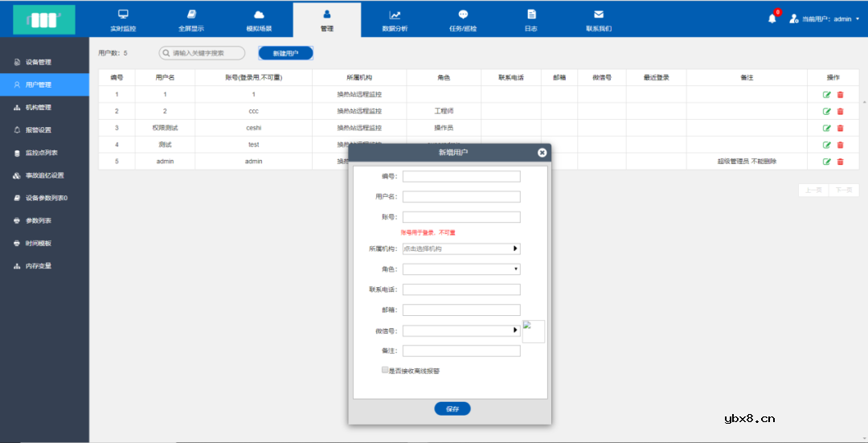Screen dimensions: 868x443
Task: Click the 工程师 role cell
Action: click(x=444, y=111)
